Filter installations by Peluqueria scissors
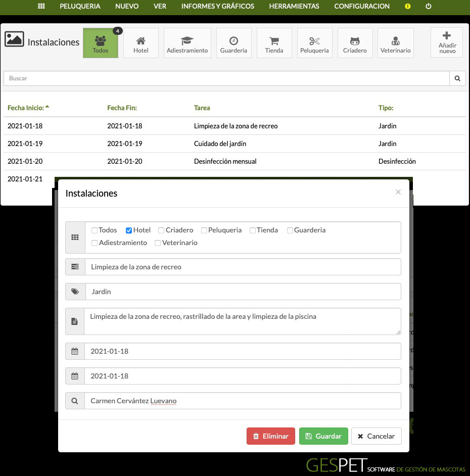470x476 pixels. (314, 43)
